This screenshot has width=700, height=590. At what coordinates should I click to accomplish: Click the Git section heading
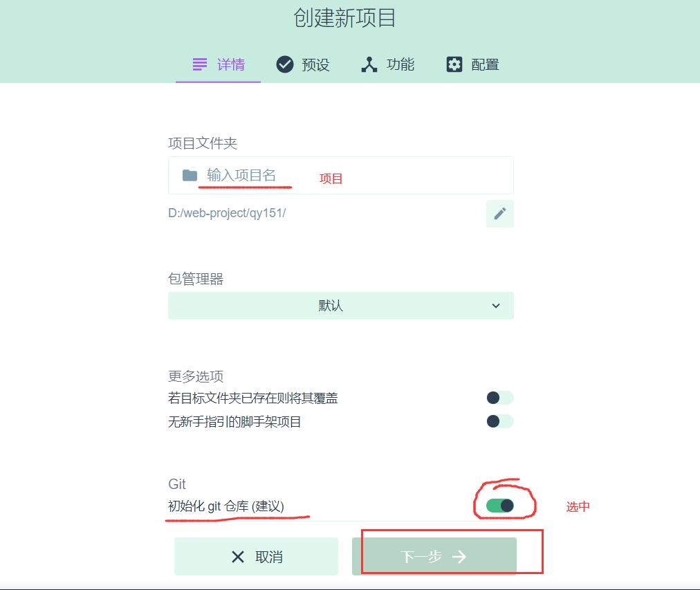(x=177, y=484)
